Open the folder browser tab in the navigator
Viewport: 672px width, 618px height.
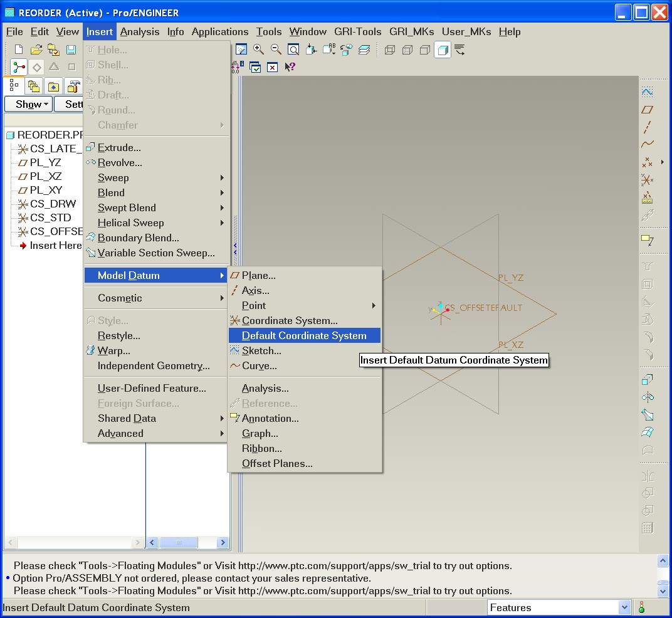pyautogui.click(x=33, y=86)
